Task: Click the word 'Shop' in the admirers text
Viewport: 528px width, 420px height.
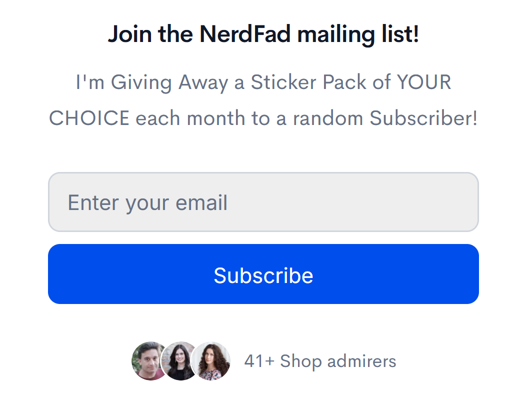Action: pyautogui.click(x=300, y=361)
